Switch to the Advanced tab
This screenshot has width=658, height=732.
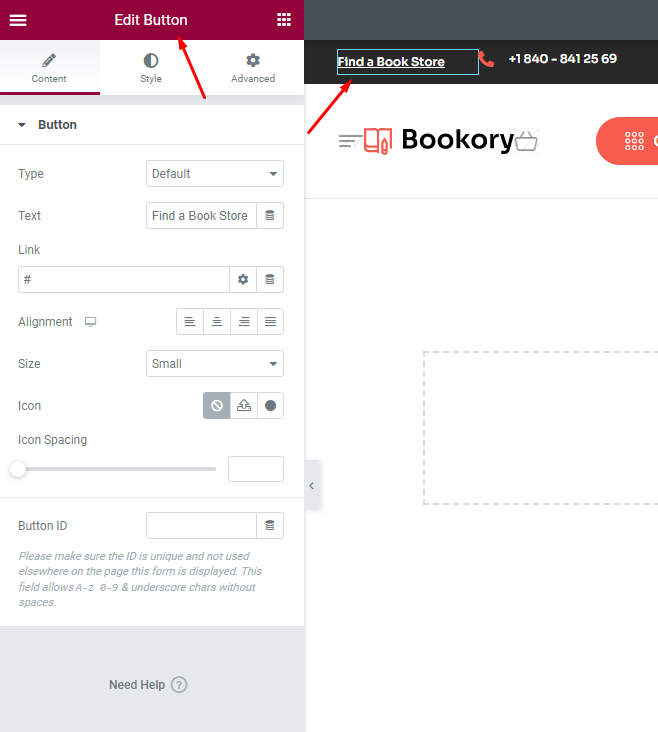[253, 68]
